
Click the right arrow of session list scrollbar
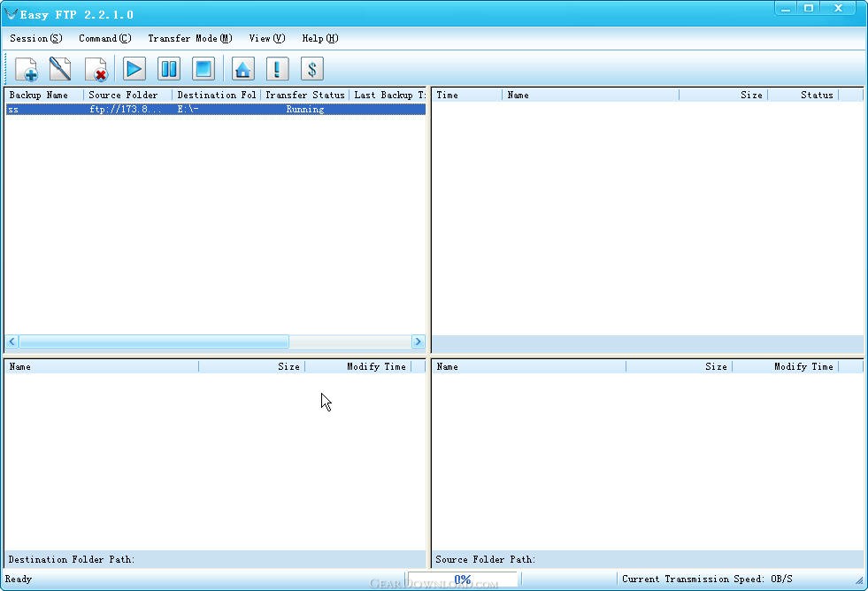pos(419,342)
